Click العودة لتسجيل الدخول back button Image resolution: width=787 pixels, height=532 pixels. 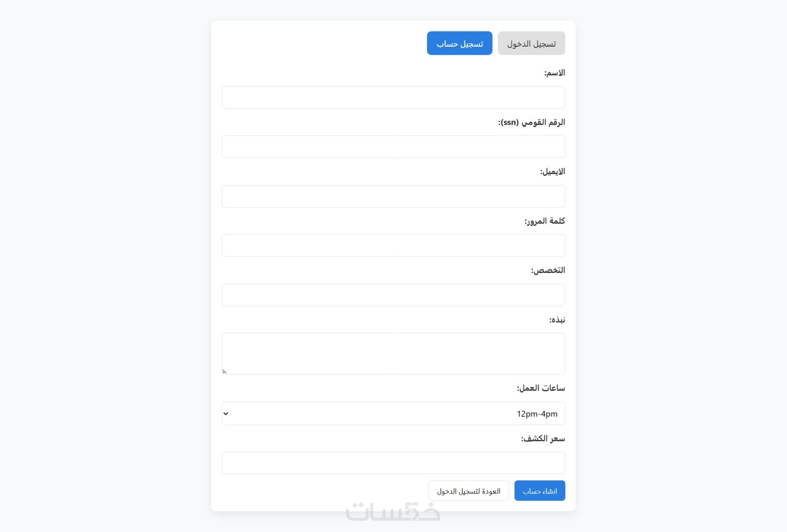[468, 491]
